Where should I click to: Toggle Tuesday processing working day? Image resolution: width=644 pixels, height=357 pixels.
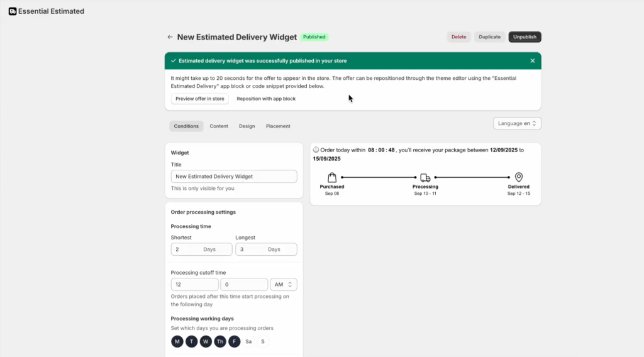pyautogui.click(x=191, y=341)
